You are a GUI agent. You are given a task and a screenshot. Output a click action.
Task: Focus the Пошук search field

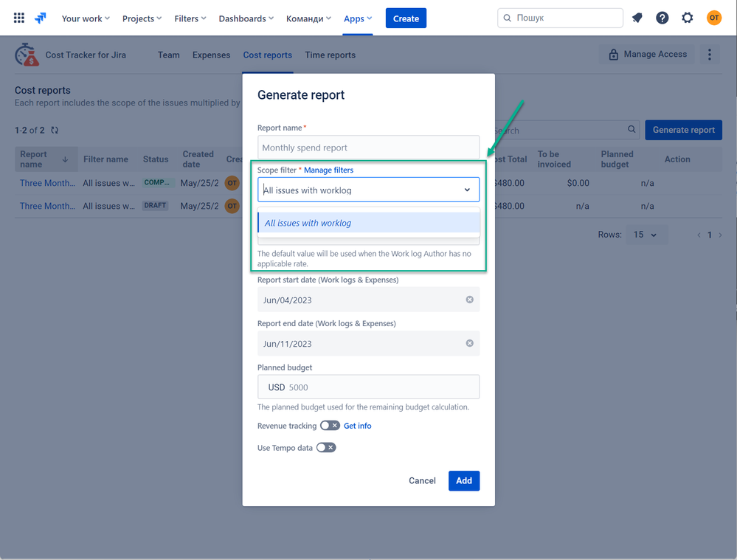tap(560, 18)
